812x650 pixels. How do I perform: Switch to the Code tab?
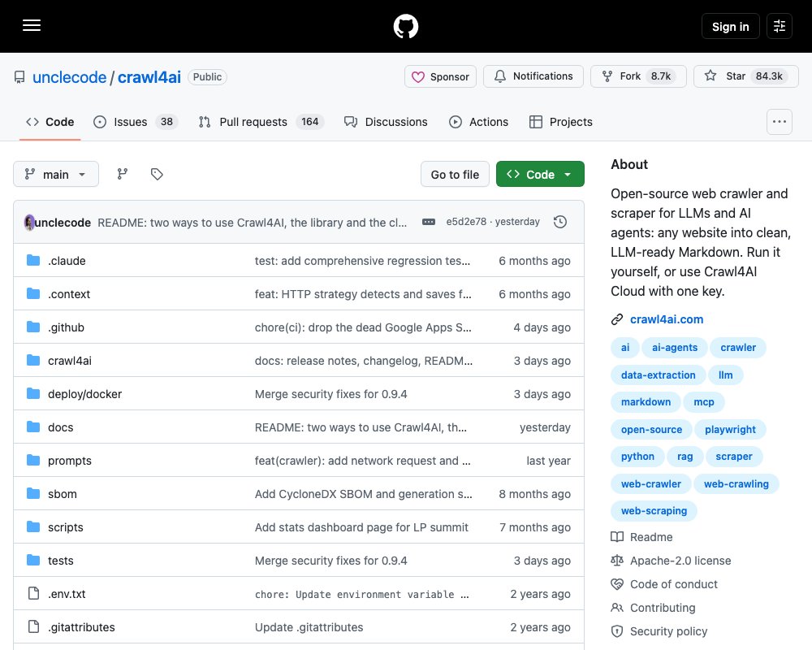(50, 122)
